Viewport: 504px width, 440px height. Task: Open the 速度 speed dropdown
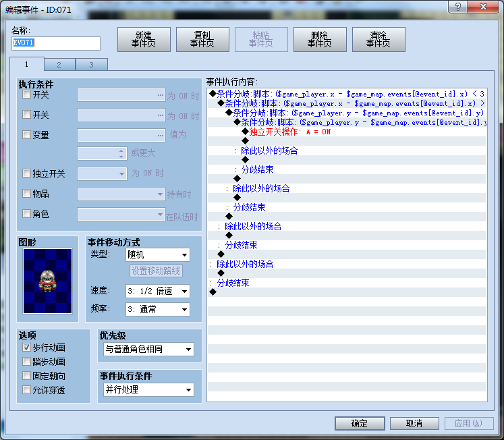pyautogui.click(x=157, y=291)
